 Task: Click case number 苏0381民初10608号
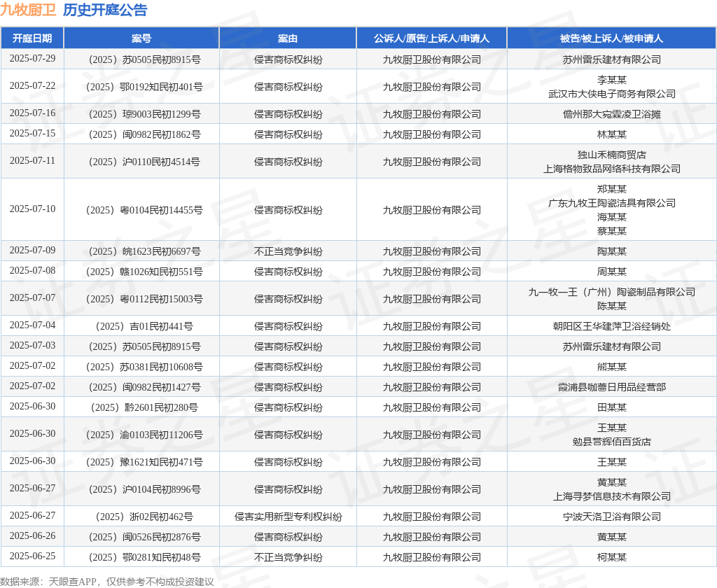[x=144, y=367]
